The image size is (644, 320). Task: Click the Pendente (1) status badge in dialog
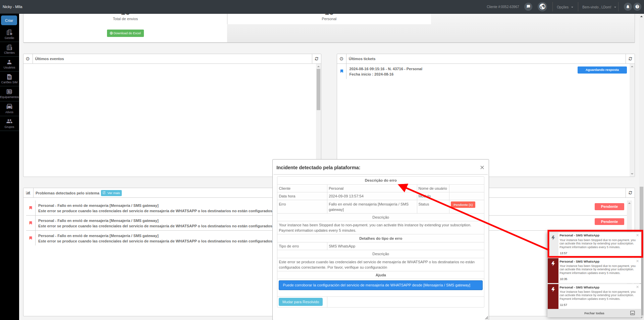tap(463, 205)
